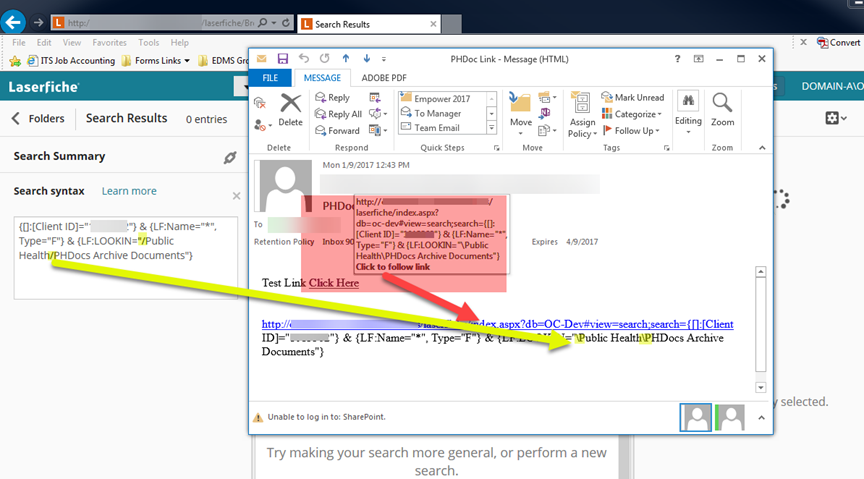Viewport: 864px width, 479px height.
Task: Click the sender's avatar picture
Action: click(283, 186)
